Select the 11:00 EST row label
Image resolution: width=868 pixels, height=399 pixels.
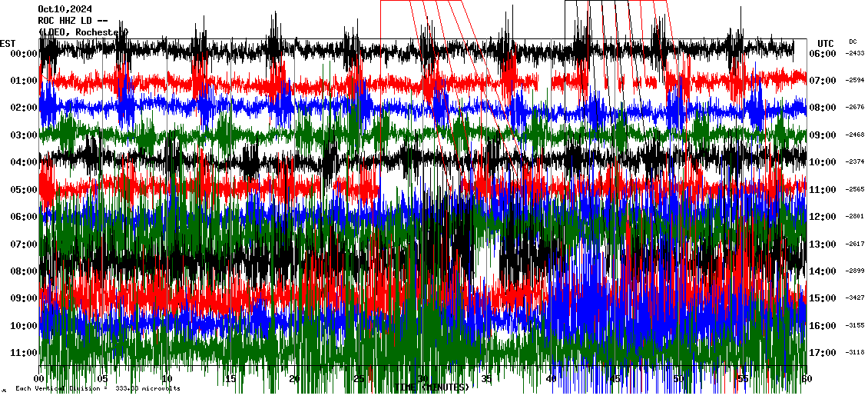(25, 353)
